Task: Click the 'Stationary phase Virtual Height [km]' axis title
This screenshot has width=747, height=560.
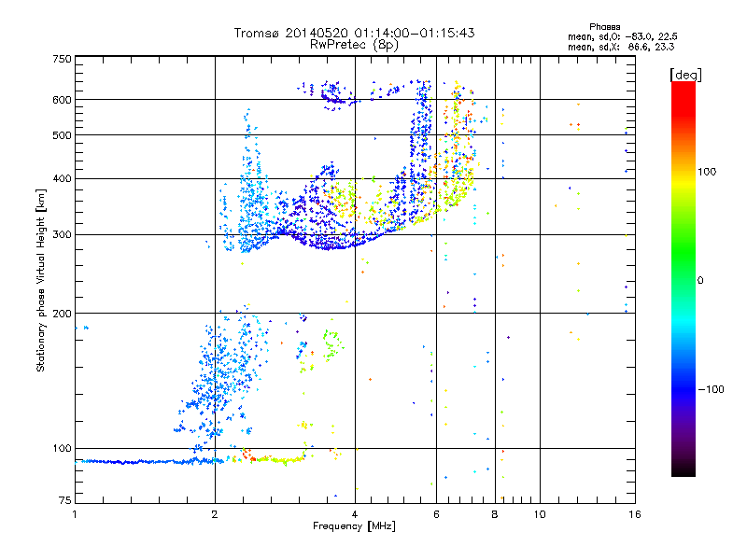Action: 41,280
